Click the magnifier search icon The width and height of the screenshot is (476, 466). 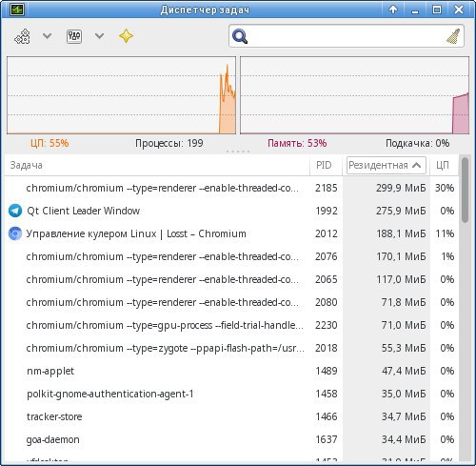240,36
